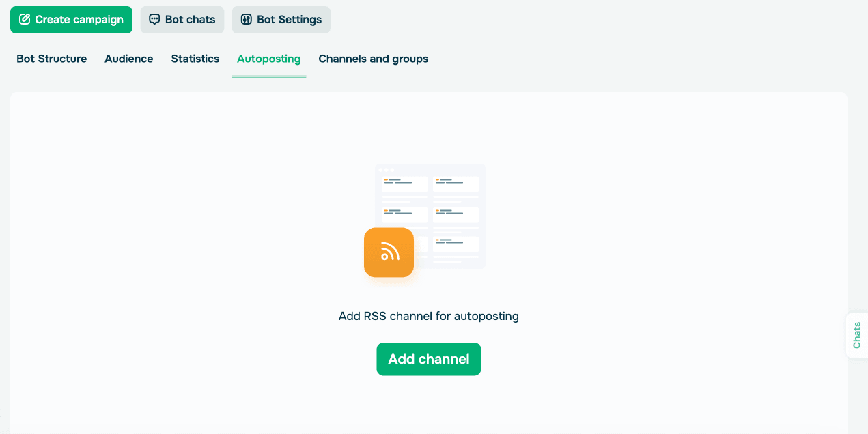Switch to the Bot Structure tab

(52, 59)
